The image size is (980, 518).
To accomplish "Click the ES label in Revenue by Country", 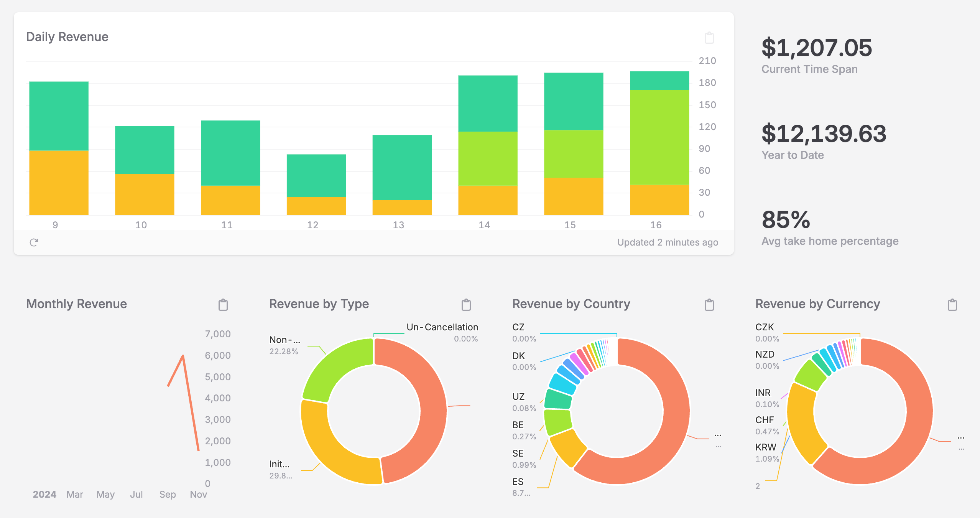I will [x=518, y=482].
